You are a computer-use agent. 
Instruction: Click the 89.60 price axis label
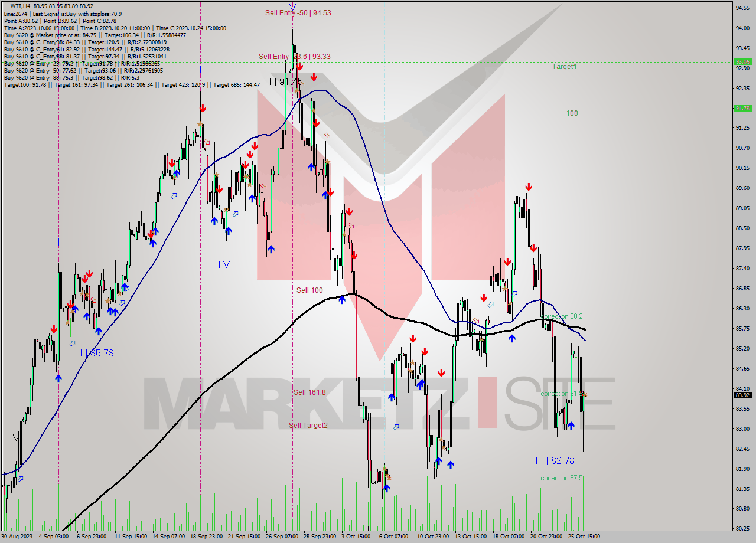click(742, 188)
